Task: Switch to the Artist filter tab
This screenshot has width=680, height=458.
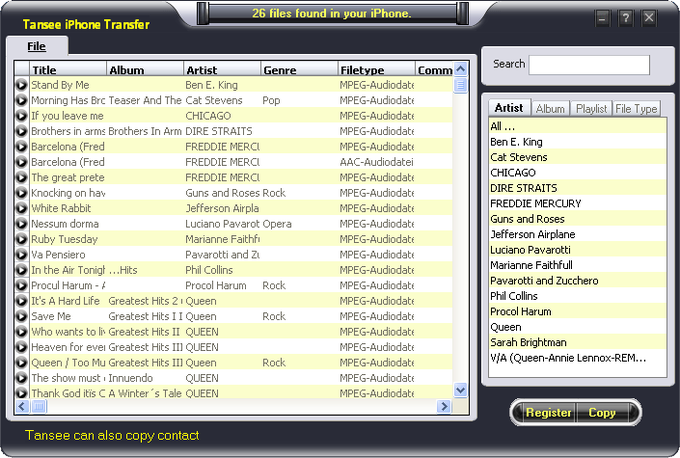Action: [x=509, y=108]
